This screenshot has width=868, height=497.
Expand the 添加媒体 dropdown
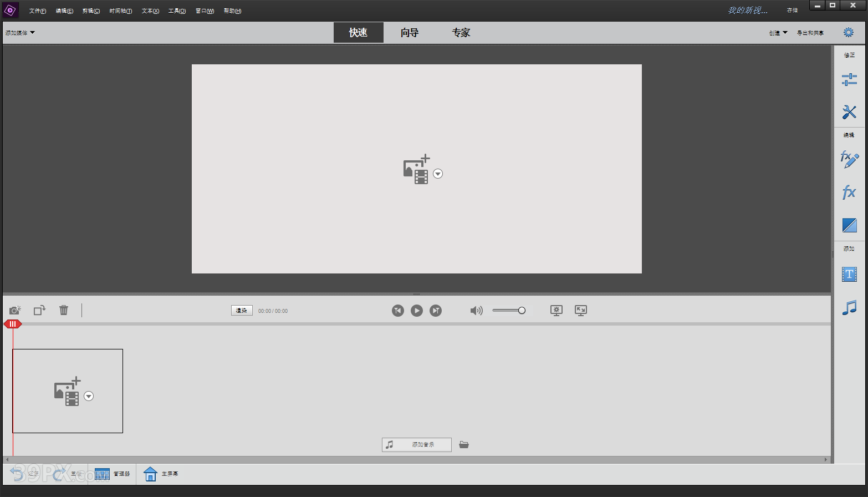click(20, 33)
